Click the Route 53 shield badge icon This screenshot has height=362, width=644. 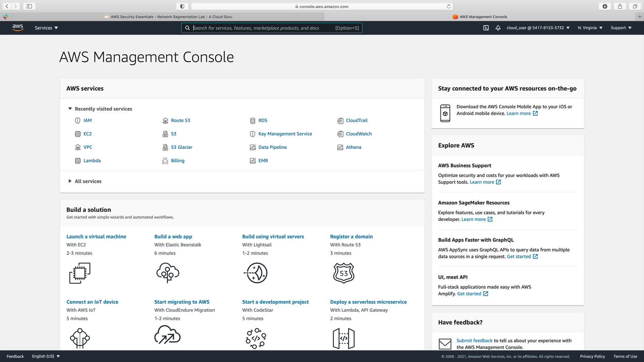coord(344,273)
